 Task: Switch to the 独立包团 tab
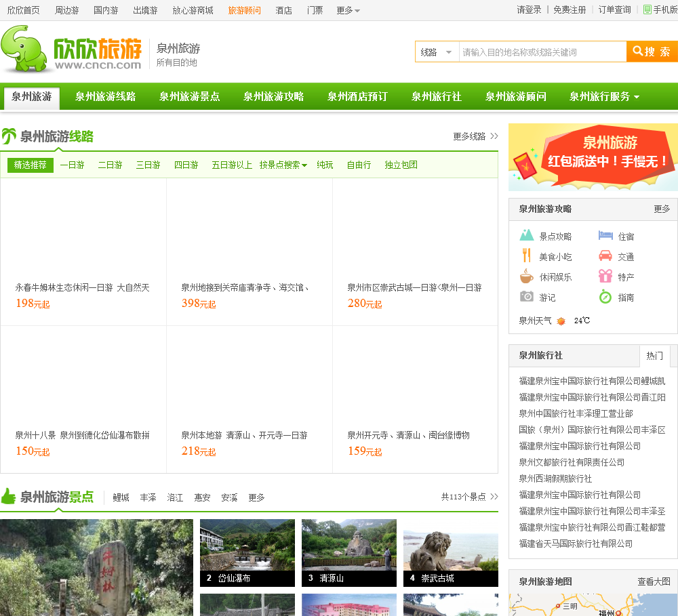click(x=401, y=165)
